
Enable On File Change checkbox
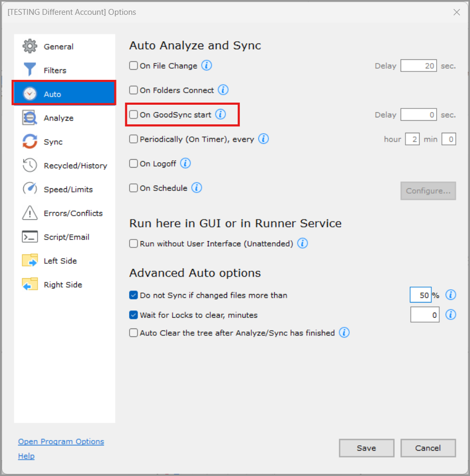[x=133, y=66]
